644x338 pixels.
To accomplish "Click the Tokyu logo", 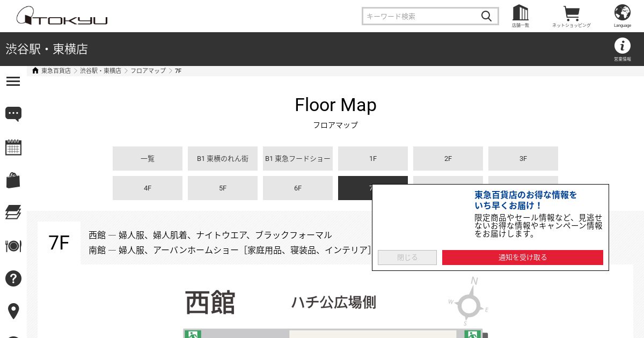I will 62,16.
